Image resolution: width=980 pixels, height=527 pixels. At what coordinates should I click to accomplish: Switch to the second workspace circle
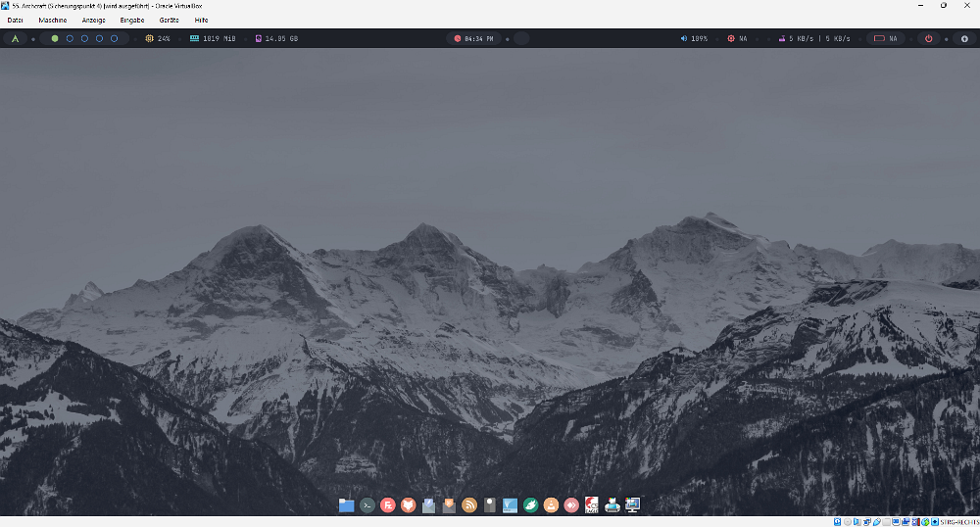tap(70, 39)
